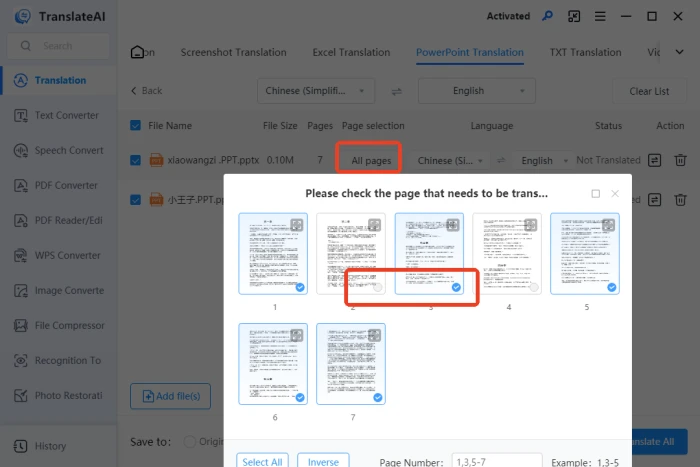The image size is (700, 467).
Task: Click the Translate All button
Action: pos(659,442)
